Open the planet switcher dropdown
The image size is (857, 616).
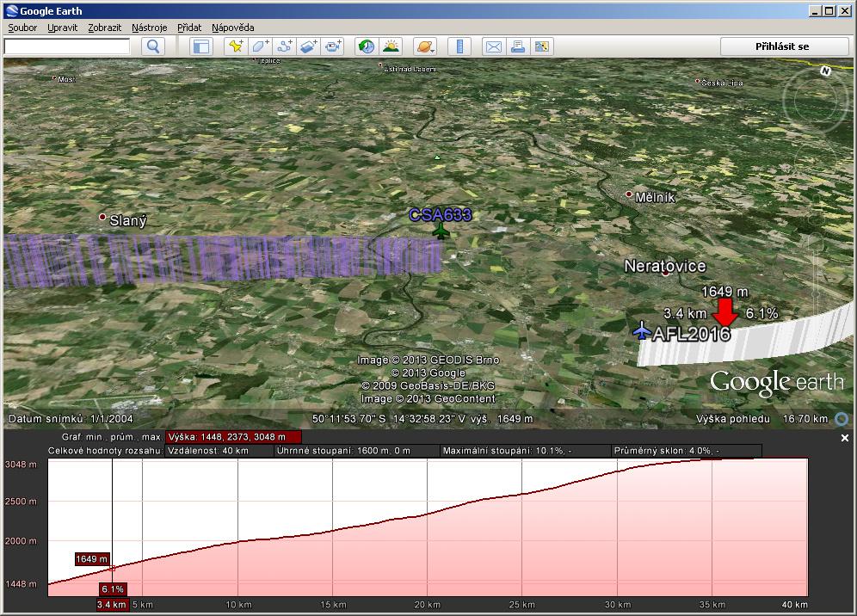point(425,46)
